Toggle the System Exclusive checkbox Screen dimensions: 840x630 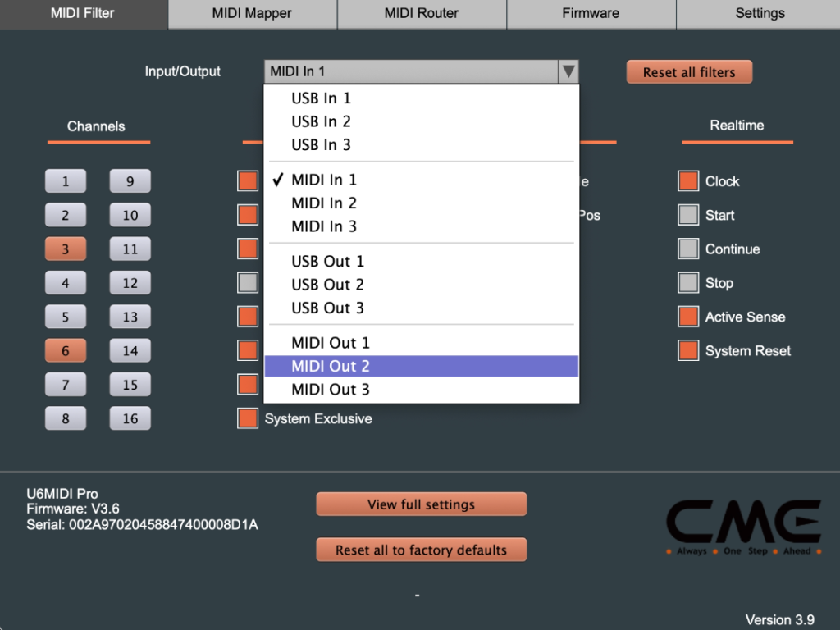pos(248,418)
